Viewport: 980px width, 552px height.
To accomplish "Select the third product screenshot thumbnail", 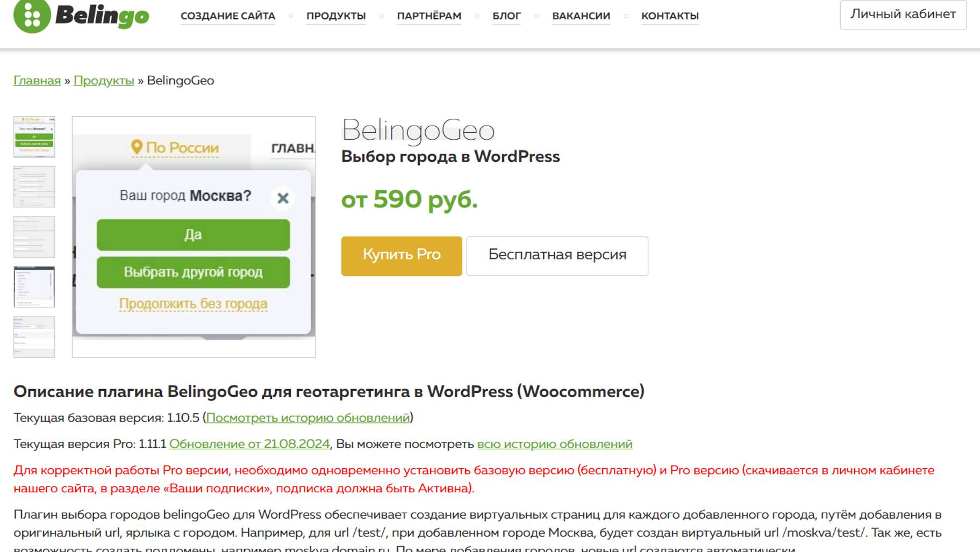I will (34, 236).
